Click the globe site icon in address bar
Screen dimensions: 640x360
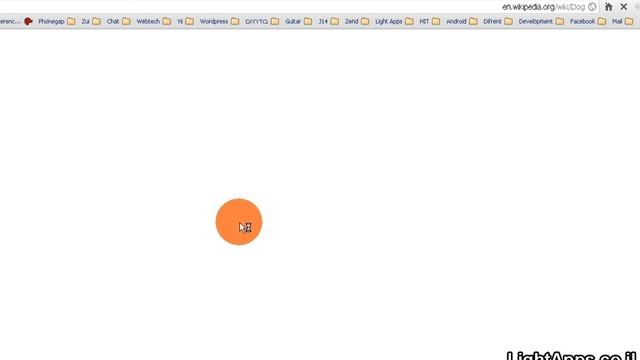pyautogui.click(x=592, y=7)
